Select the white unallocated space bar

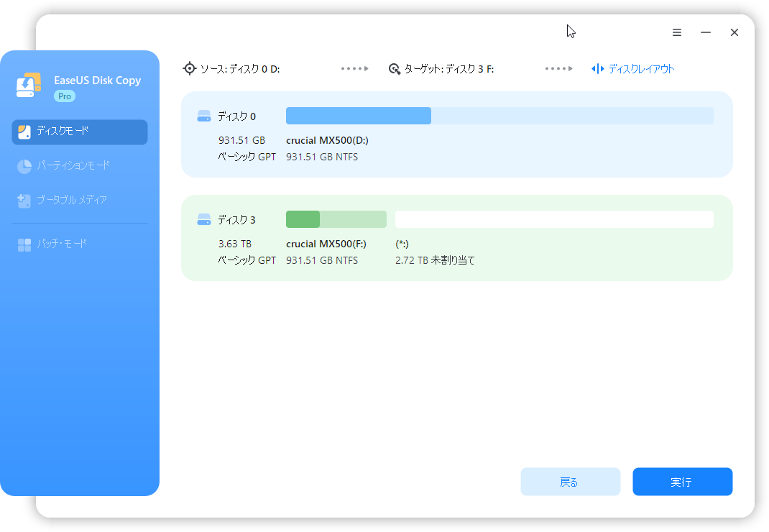click(x=554, y=219)
